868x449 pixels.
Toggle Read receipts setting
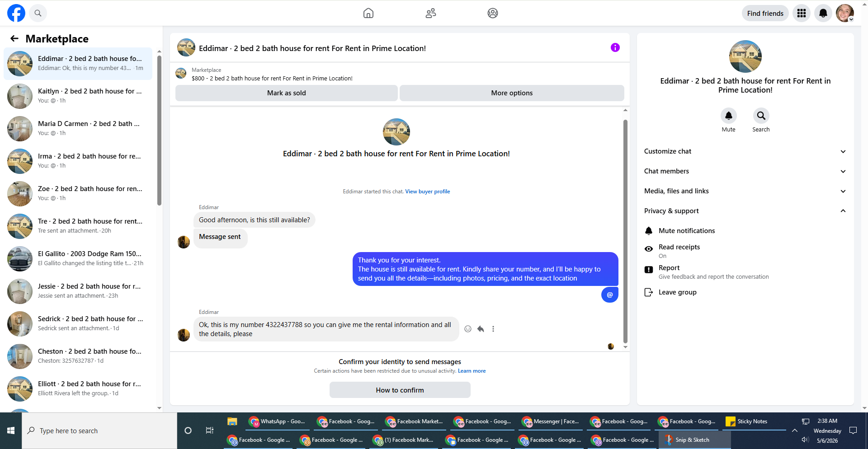point(745,251)
